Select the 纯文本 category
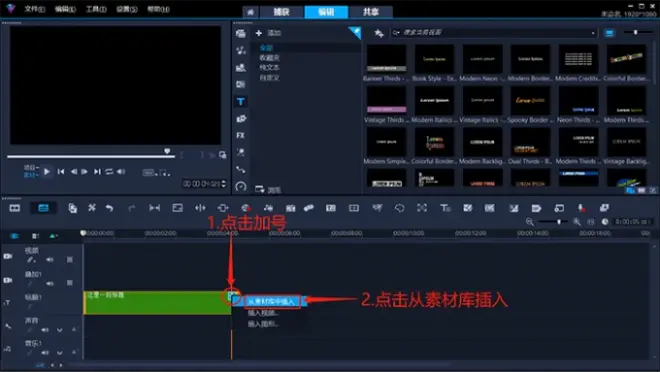 [269, 67]
